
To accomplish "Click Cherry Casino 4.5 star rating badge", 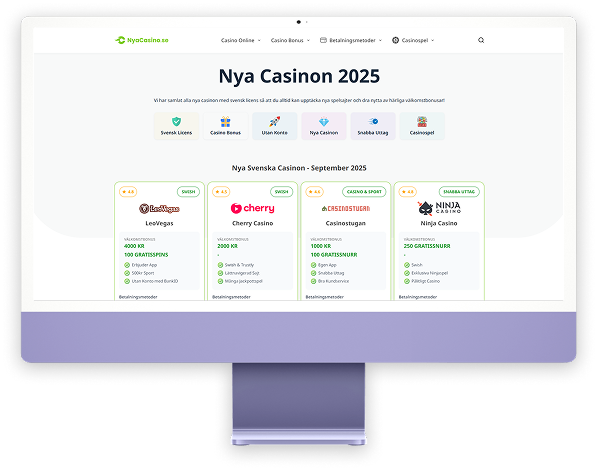I will tap(221, 192).
